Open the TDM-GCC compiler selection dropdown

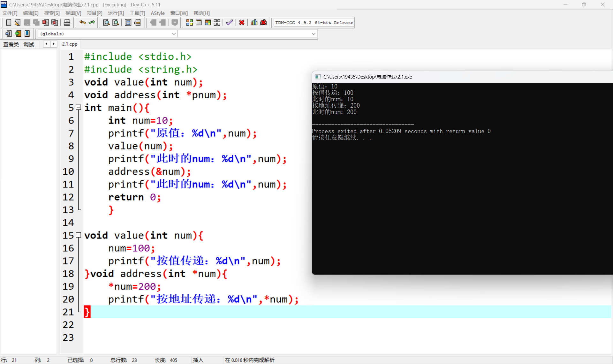click(x=314, y=23)
